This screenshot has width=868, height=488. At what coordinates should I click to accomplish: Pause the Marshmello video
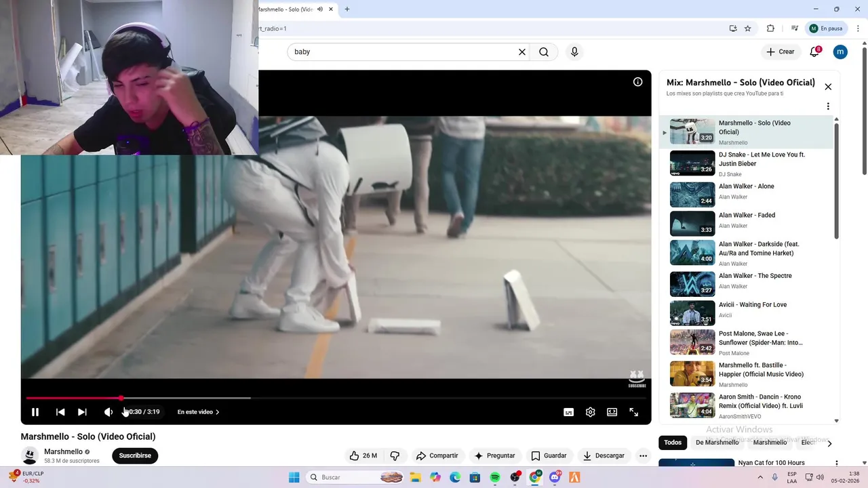[x=35, y=412]
